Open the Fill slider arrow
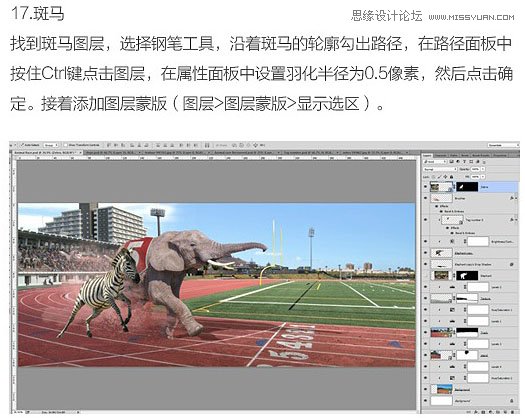Viewport: 525px width, 418px height. (x=483, y=177)
